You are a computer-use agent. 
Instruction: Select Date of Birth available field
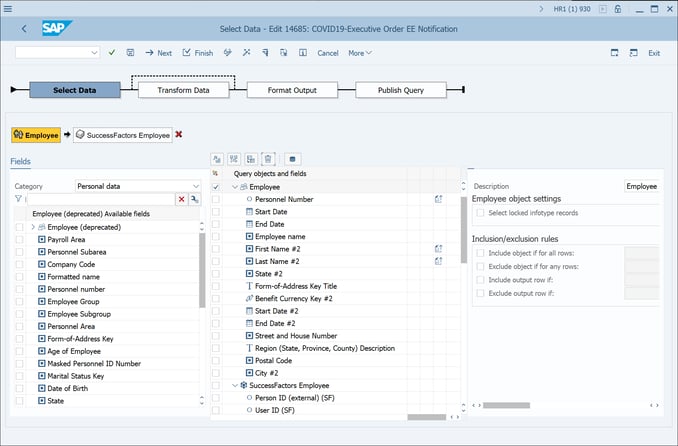coord(67,388)
